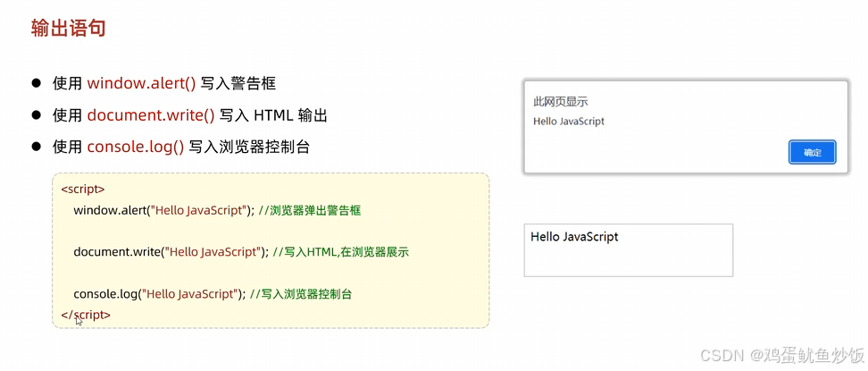Screen dimensions: 868x371
Task: Click the red console.log() text in bullet list
Action: [x=136, y=147]
